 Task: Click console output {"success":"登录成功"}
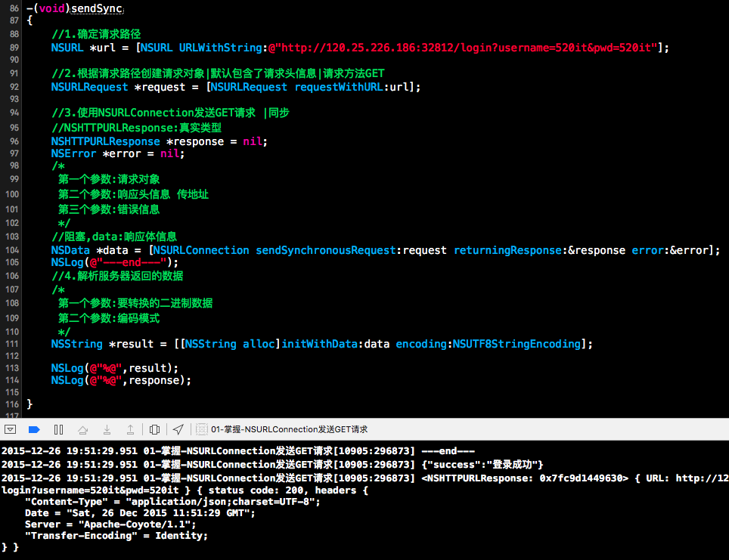click(482, 464)
